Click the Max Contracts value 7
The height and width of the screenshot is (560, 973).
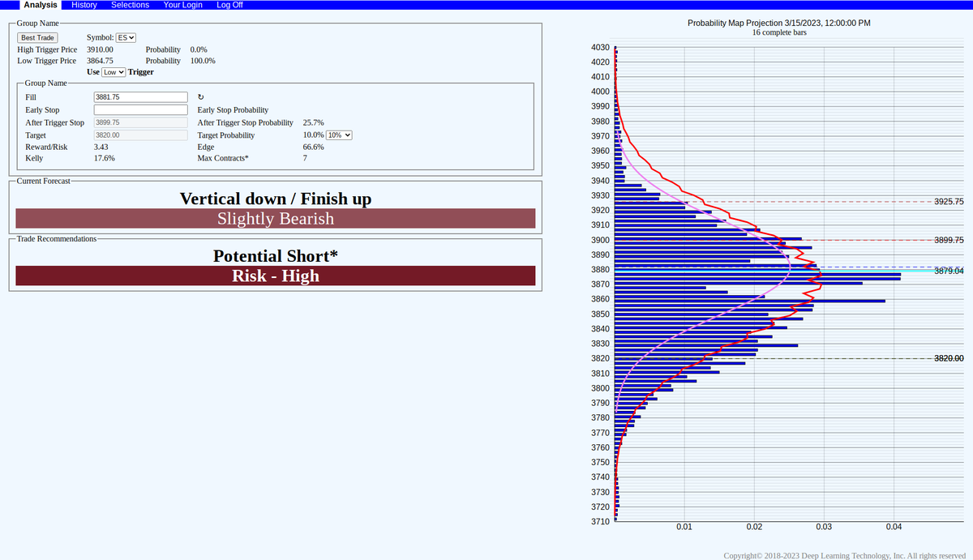tap(305, 159)
